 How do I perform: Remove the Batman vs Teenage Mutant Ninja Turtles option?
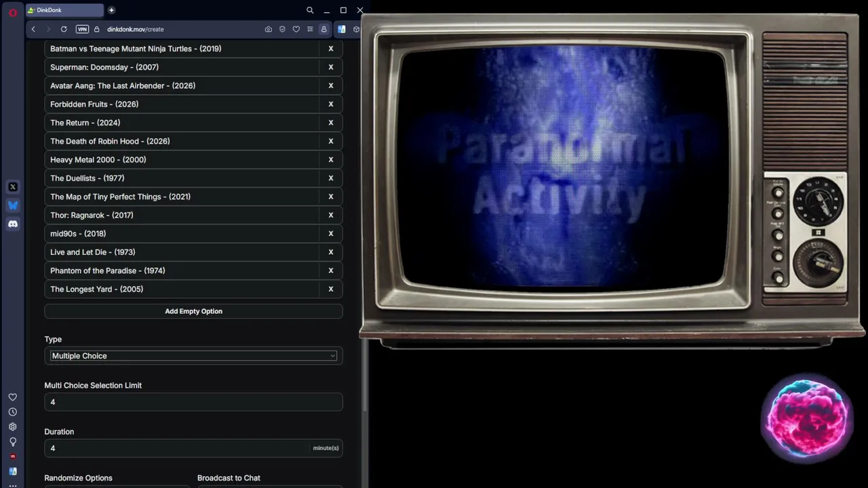click(331, 49)
